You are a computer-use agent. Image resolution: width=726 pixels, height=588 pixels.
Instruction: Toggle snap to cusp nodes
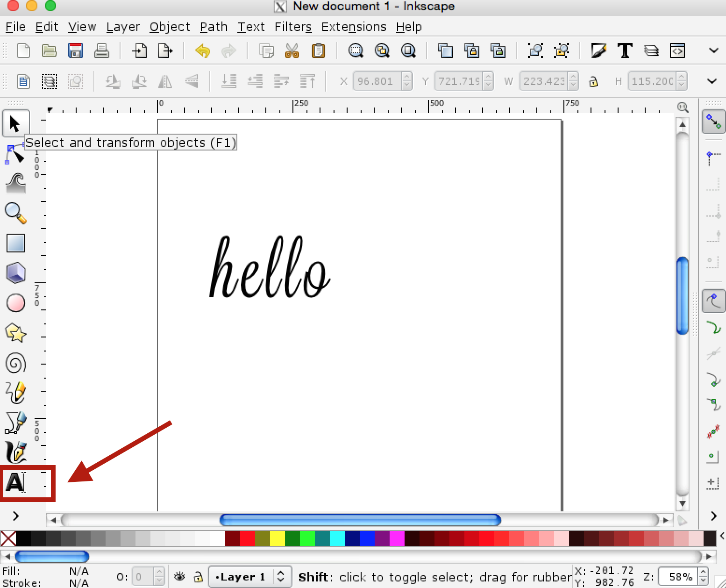click(713, 380)
